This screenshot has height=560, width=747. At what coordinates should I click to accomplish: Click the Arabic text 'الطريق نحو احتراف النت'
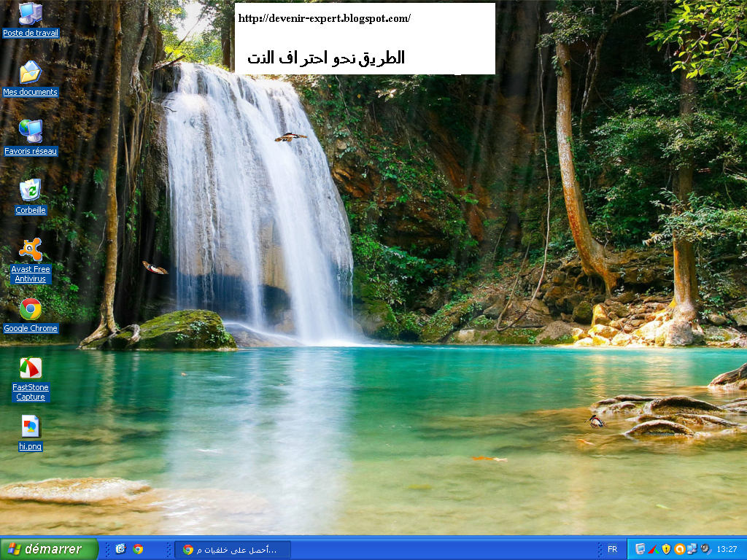coord(326,58)
